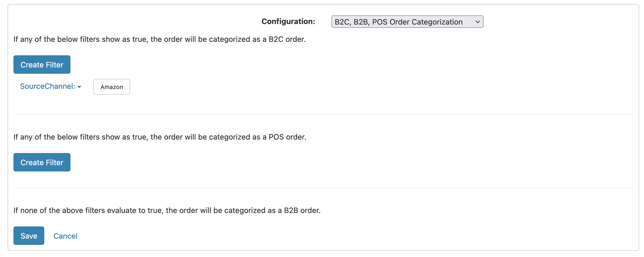Viewport: 644px width, 257px height.
Task: Click the Amazon filter value box
Action: click(112, 87)
